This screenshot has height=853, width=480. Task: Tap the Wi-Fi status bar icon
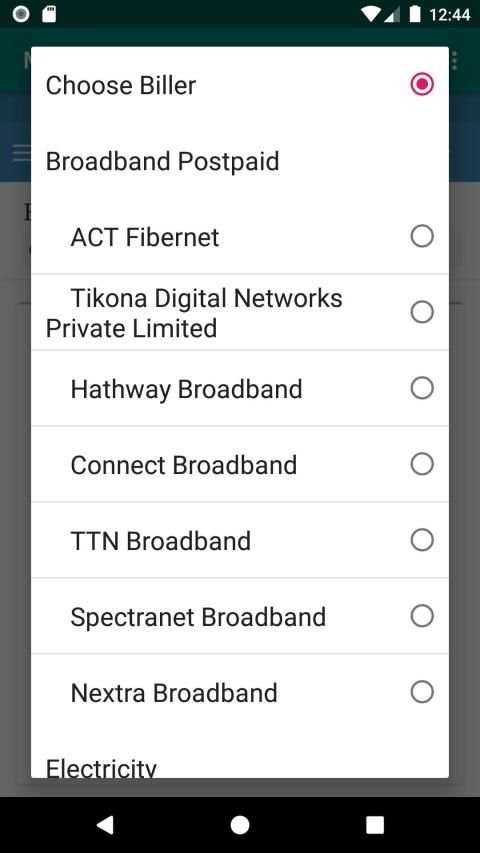click(x=371, y=14)
